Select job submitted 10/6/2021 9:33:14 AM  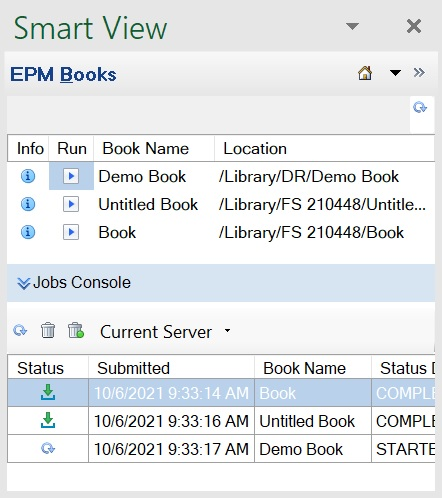click(x=171, y=393)
